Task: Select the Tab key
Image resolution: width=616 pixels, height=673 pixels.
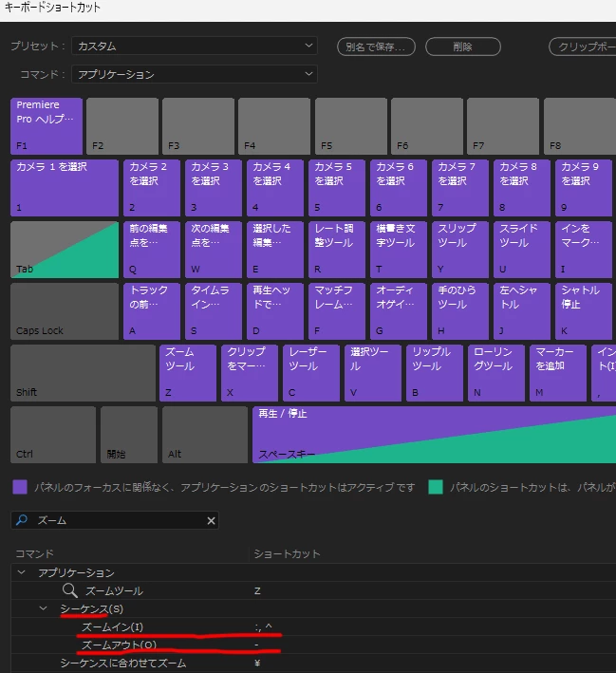Action: (x=65, y=250)
